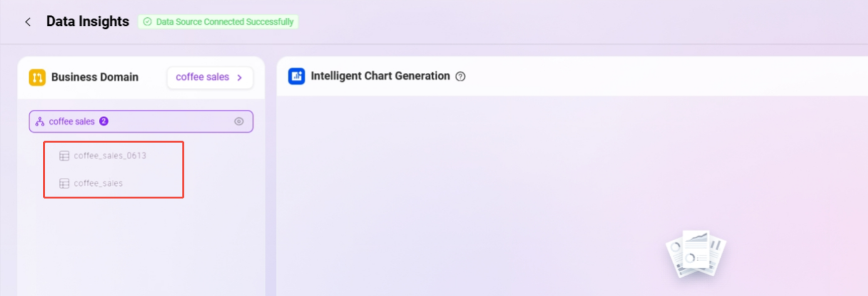Click the purple count badge showing 2

tap(104, 121)
